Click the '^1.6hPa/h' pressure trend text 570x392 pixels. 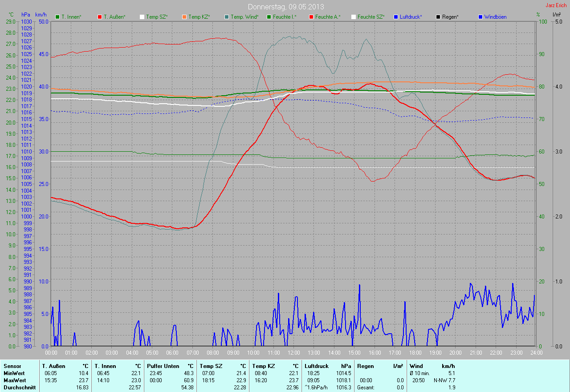pyautogui.click(x=317, y=388)
